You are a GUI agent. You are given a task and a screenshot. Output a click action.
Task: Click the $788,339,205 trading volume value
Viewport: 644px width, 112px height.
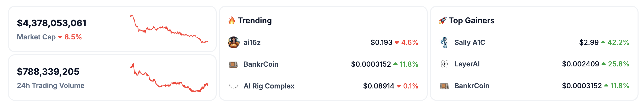pos(48,72)
